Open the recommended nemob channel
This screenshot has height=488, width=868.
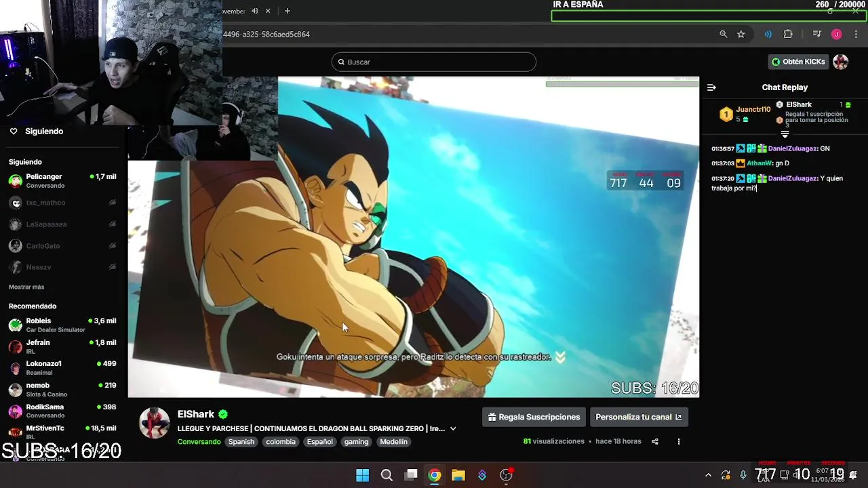pos(64,390)
